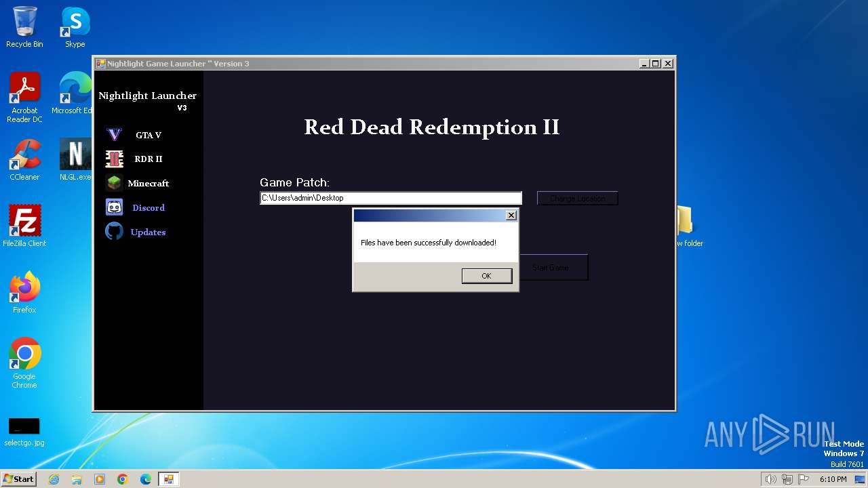
Task: Click the Start Game button
Action: [553, 268]
